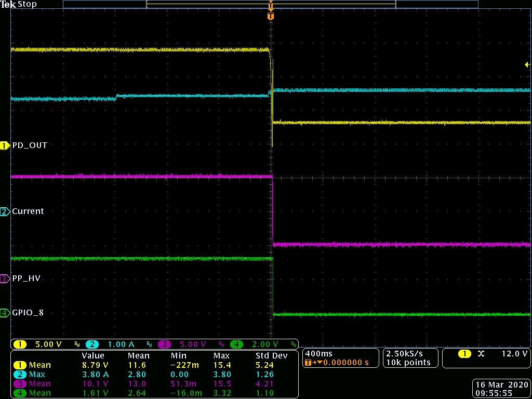Click the PP_HV channel label

click(x=26, y=278)
